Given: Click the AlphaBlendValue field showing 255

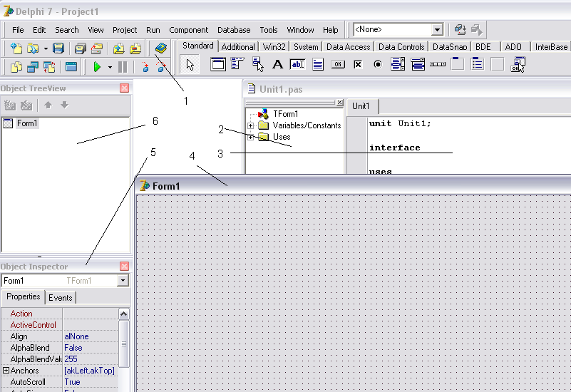Looking at the screenshot, I should tap(89, 359).
